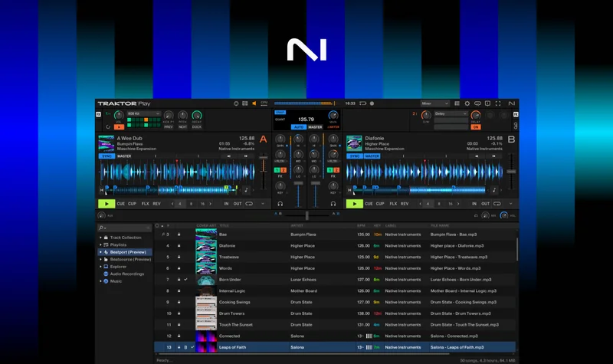The width and height of the screenshot is (613, 364).
Task: Toggle right FX unit panel icon
Action: 516,114
